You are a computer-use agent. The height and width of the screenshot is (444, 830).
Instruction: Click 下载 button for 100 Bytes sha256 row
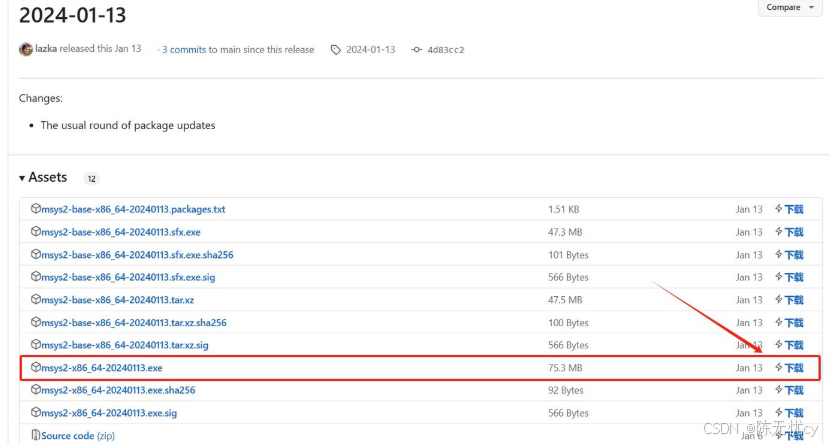[789, 322]
